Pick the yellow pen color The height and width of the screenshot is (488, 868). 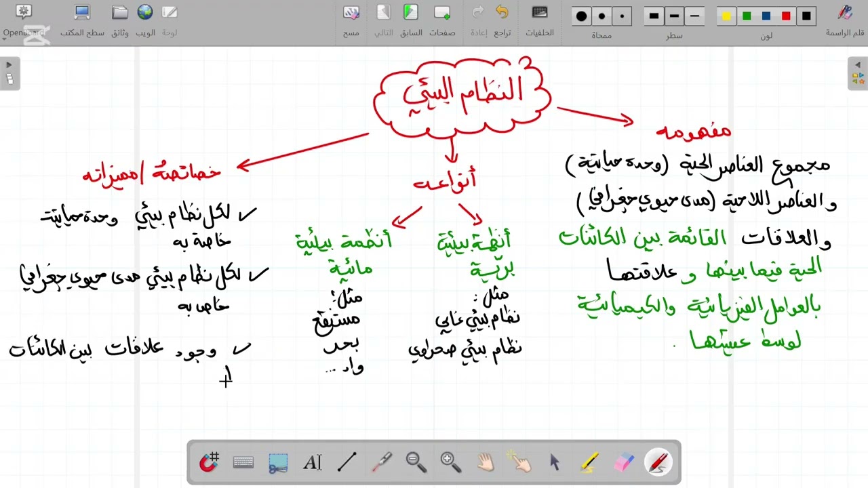pos(726,16)
